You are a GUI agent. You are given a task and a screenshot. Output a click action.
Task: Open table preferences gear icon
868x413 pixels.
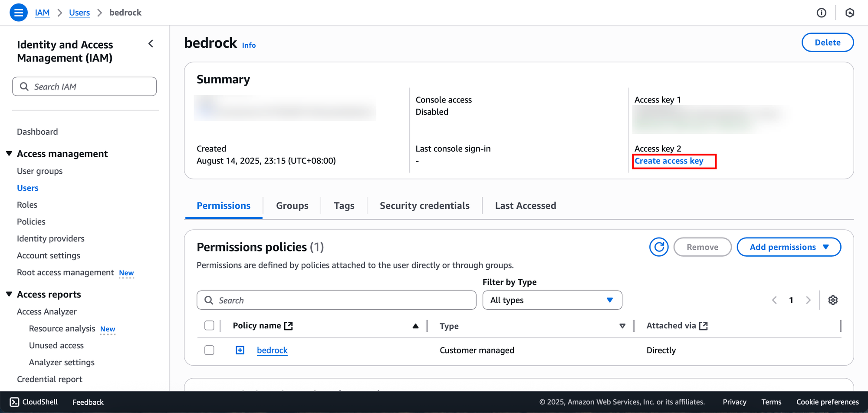[832, 300]
